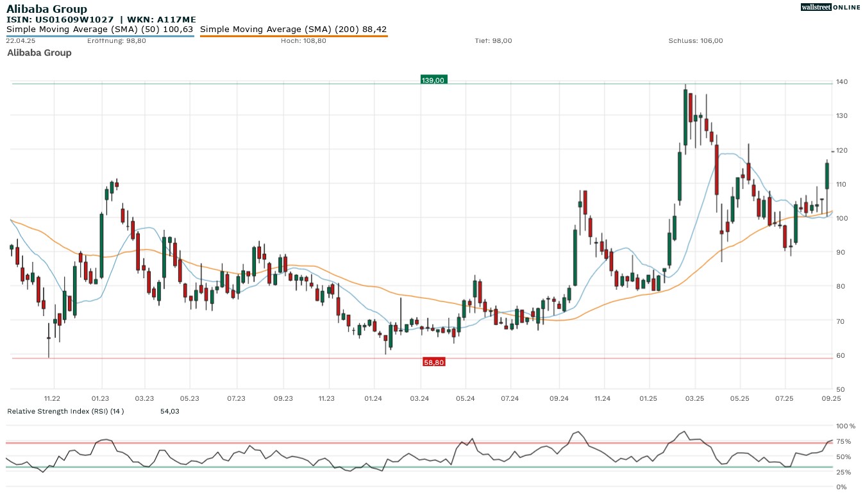Click the 70 price axis label
This screenshot has height=504, width=865.
[840, 321]
